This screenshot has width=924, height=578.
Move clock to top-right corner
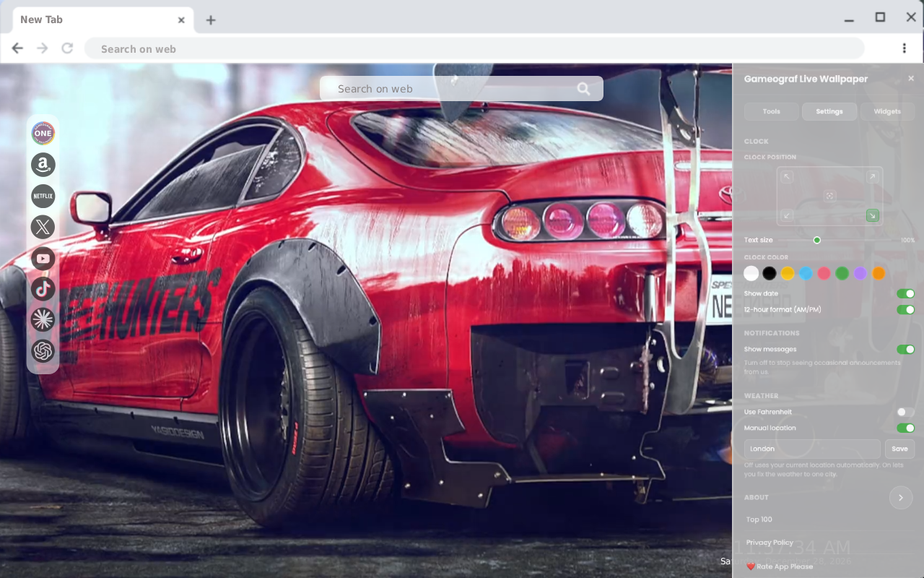click(x=873, y=177)
